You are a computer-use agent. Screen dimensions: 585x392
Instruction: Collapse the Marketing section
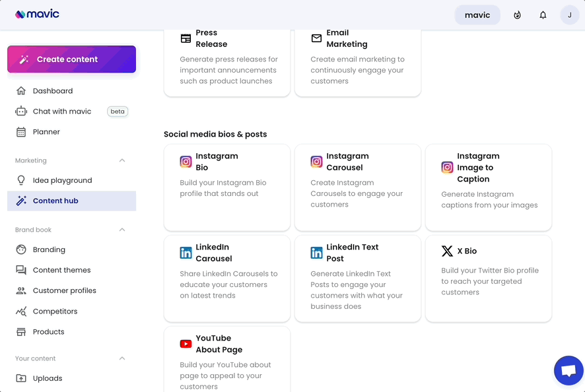122,160
